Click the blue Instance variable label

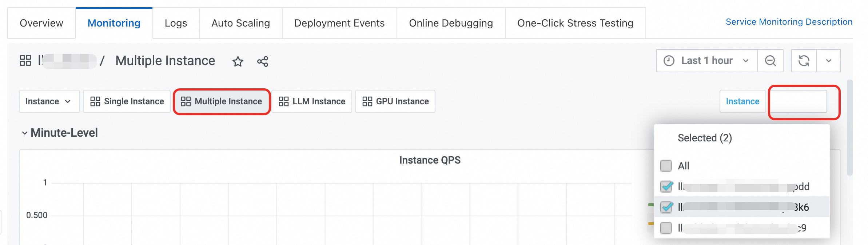[742, 101]
